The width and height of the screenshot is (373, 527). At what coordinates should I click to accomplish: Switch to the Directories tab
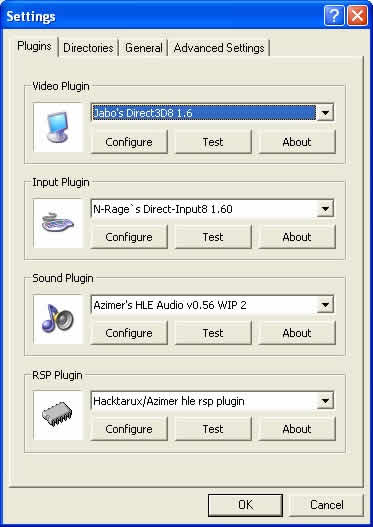click(88, 48)
